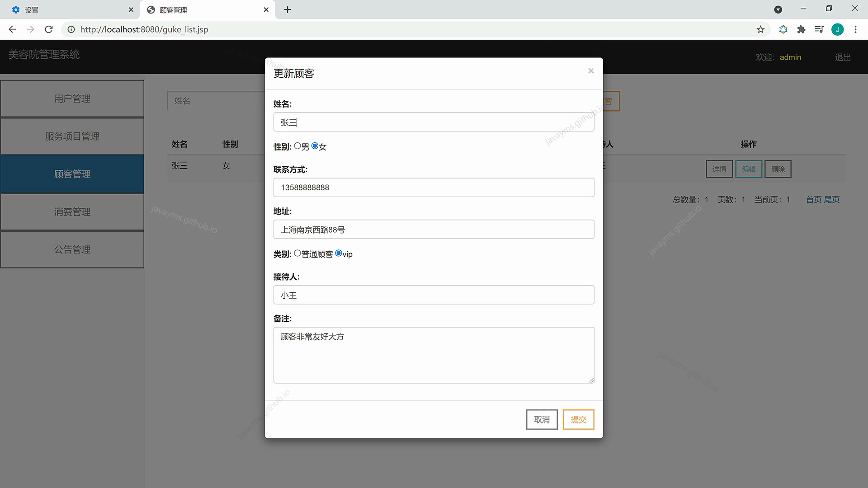The image size is (868, 488).
Task: Open 消费管理 in sidebar menu
Action: [72, 212]
